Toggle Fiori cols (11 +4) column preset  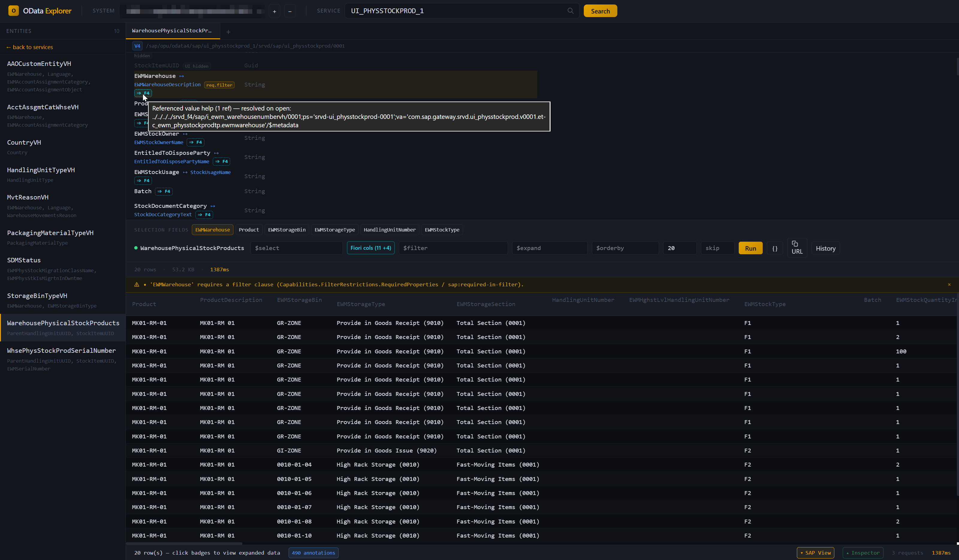click(371, 248)
